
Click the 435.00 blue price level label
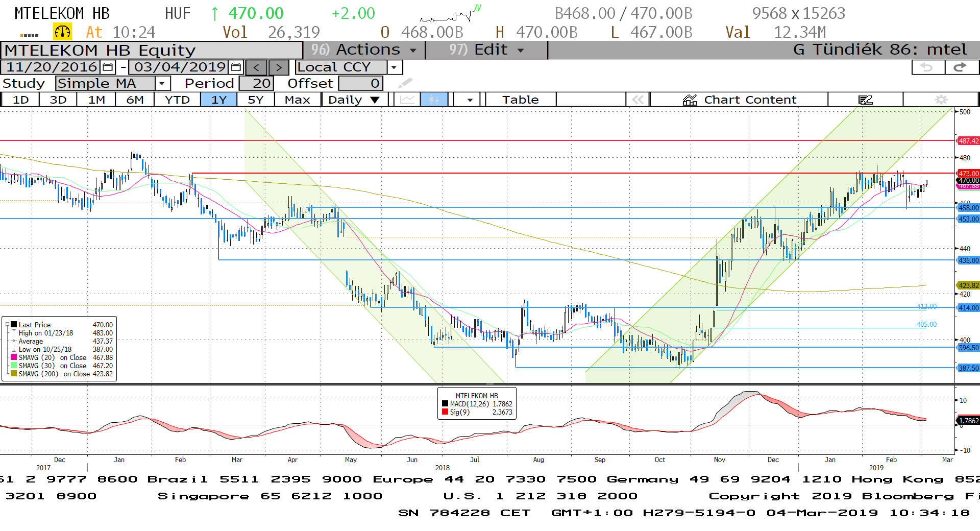pos(968,260)
